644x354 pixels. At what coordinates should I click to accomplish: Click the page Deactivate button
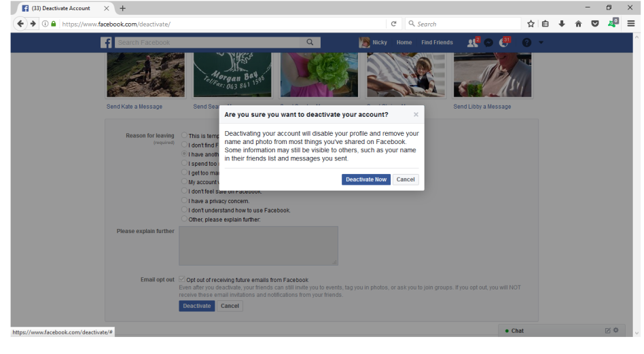[x=197, y=306]
